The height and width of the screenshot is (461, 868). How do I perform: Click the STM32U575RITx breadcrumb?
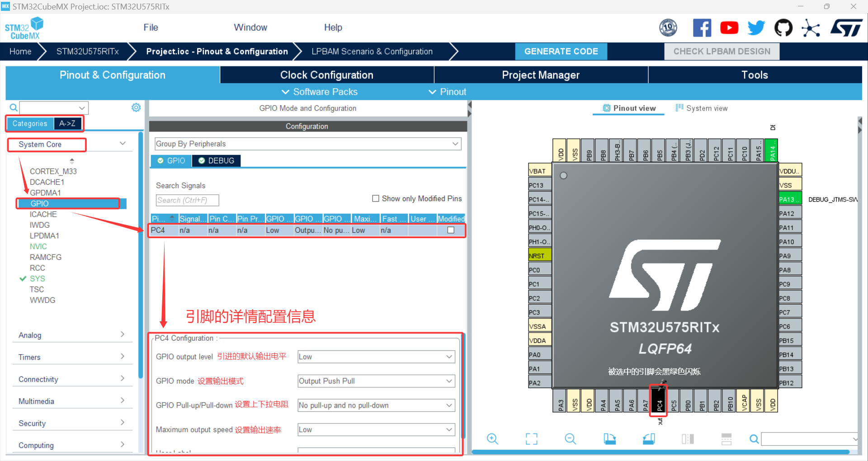tap(88, 52)
